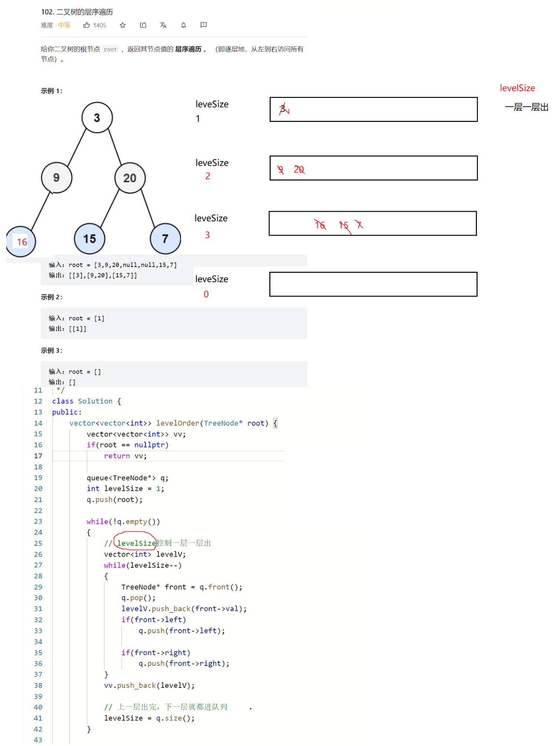Click the 示例 3 heading
This screenshot has width=560, height=746.
[52, 350]
